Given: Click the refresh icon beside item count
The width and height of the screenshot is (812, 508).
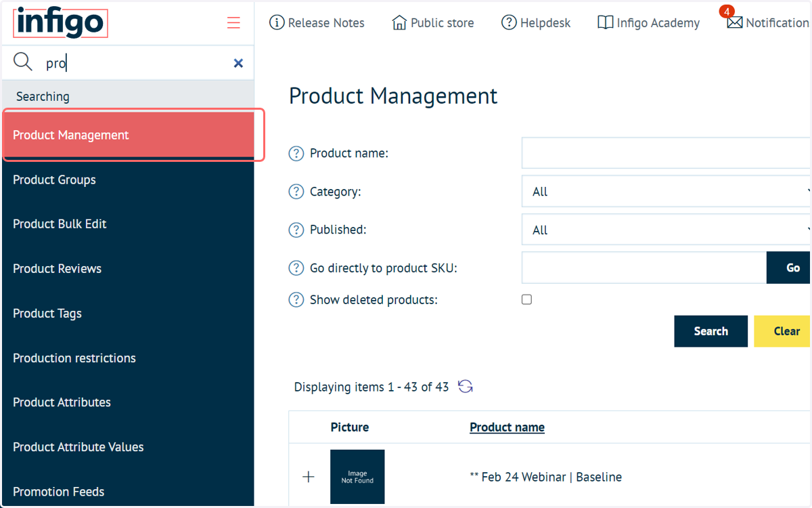Looking at the screenshot, I should (x=466, y=387).
